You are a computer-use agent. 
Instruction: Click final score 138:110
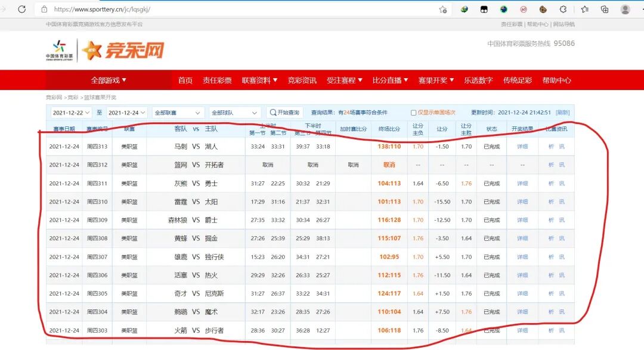(x=389, y=147)
